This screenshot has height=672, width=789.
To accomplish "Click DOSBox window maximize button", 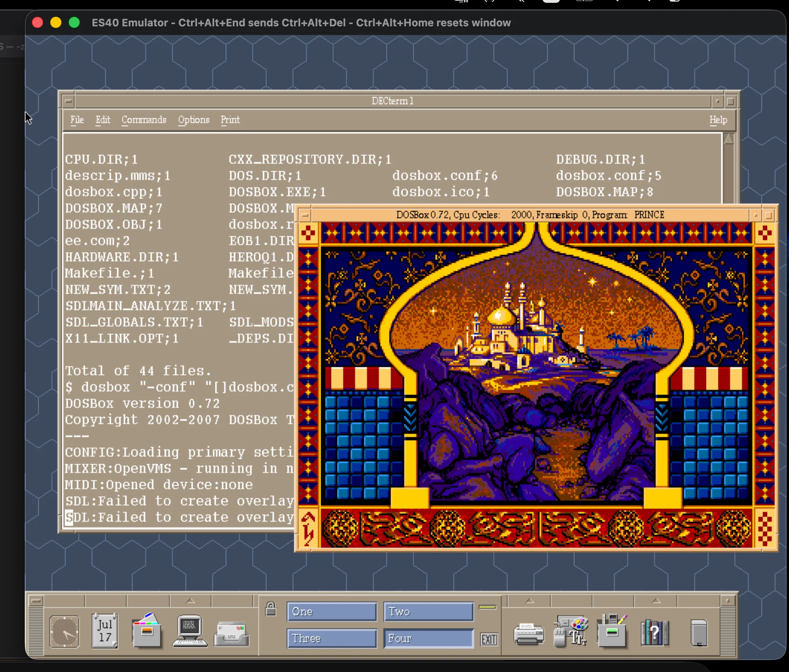I will pyautogui.click(x=769, y=215).
